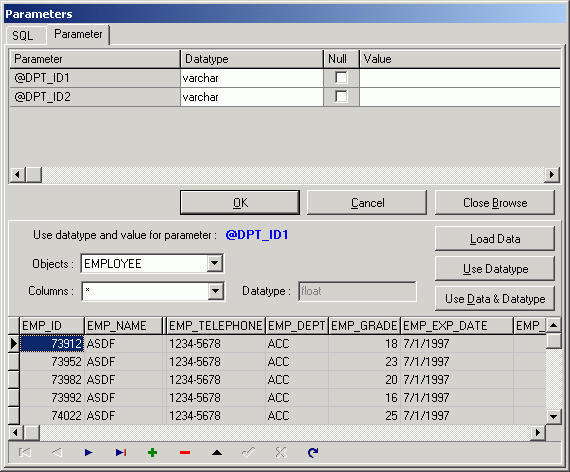The width and height of the screenshot is (570, 472).
Task: Toggle Null checkbox for @DPT_ID1
Action: pyautogui.click(x=341, y=77)
